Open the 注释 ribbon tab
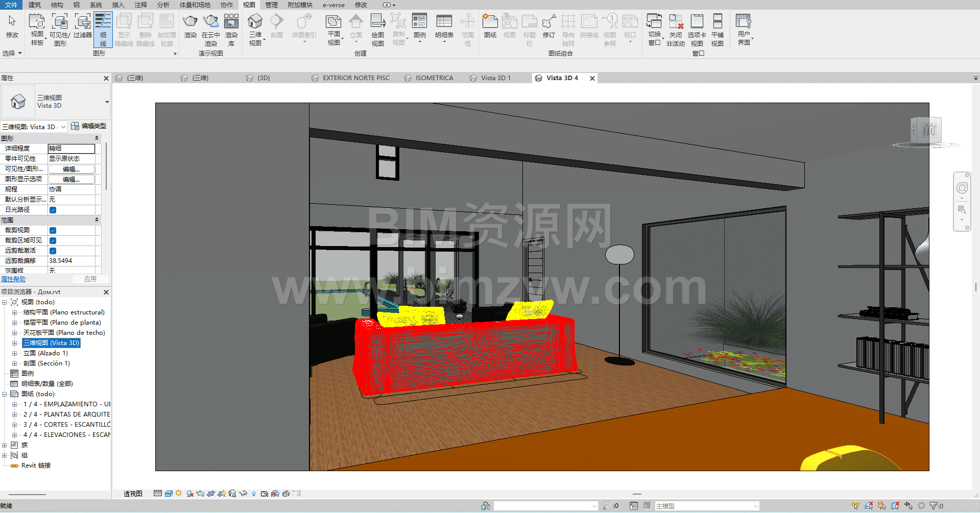The width and height of the screenshot is (980, 513). tap(140, 5)
